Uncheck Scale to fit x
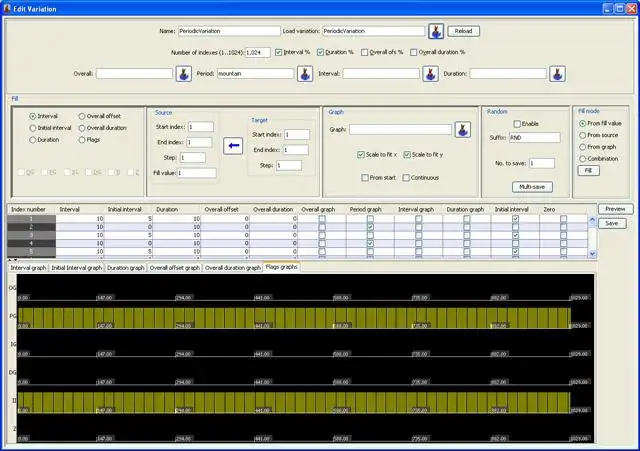640x451 pixels. coord(361,155)
